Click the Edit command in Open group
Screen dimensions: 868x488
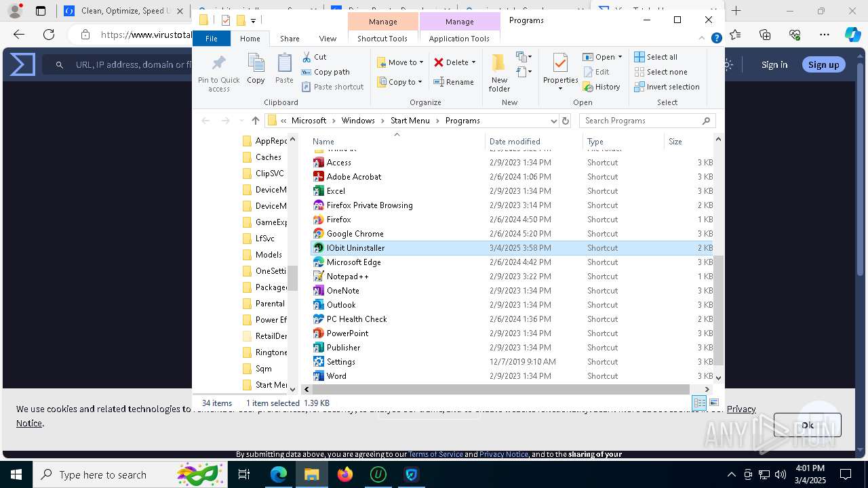coord(596,72)
